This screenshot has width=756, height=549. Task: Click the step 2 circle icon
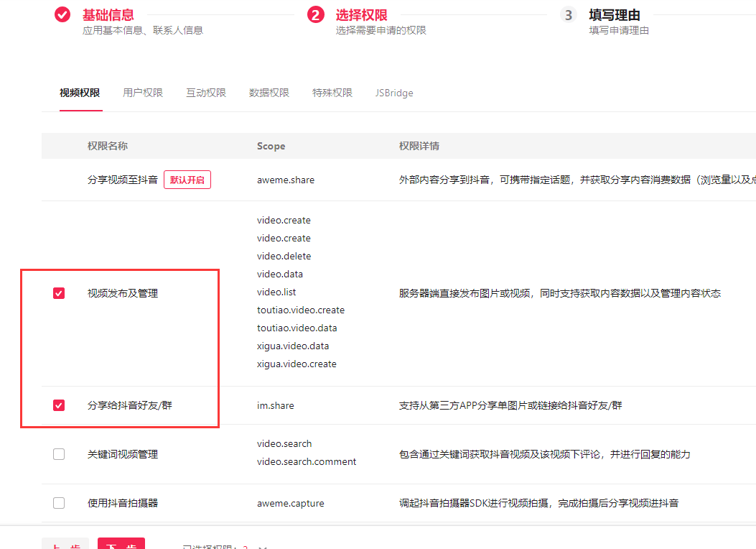pos(315,15)
